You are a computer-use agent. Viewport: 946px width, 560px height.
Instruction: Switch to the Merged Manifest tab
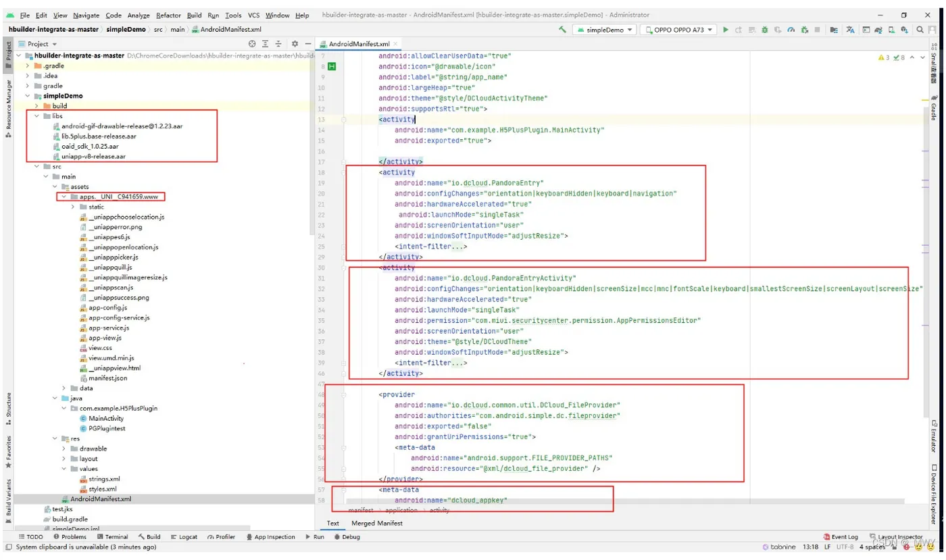(x=377, y=523)
